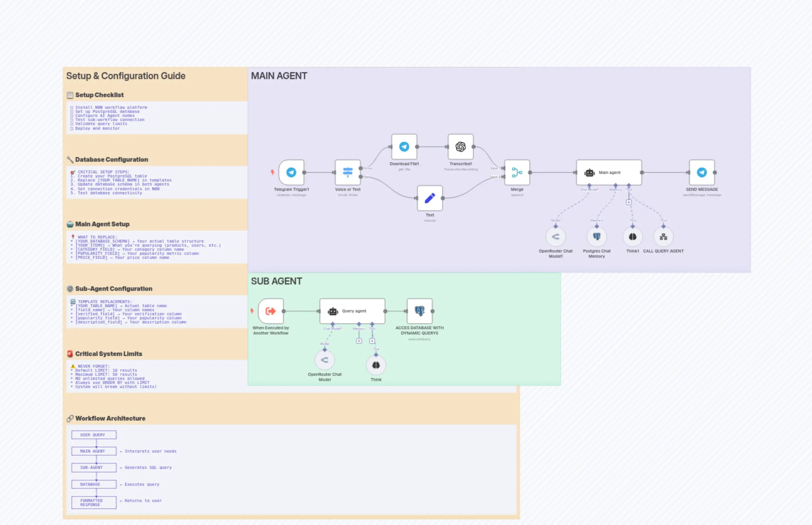Click the Setup & Configuration Guide heading
This screenshot has height=525, width=812.
[x=126, y=76]
